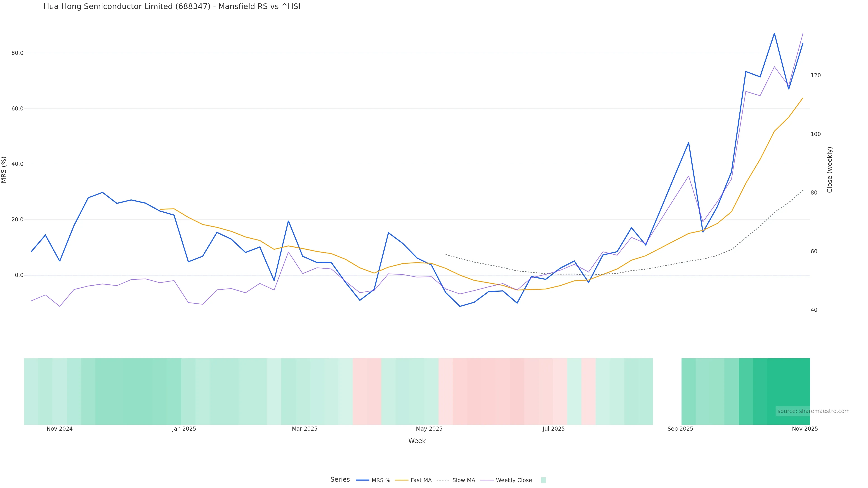The width and height of the screenshot is (868, 488).
Task: Hide Weekly Close via its legend label
Action: pyautogui.click(x=514, y=480)
